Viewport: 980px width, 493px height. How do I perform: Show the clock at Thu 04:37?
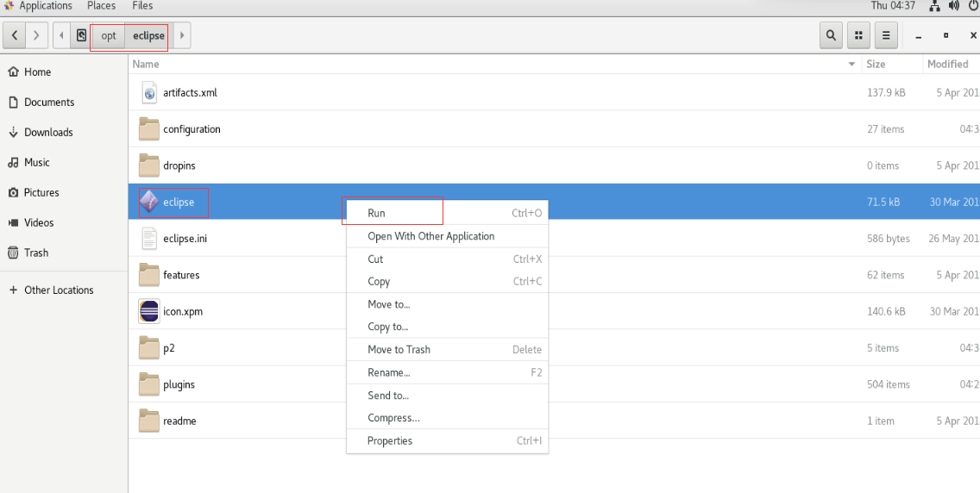pos(893,6)
